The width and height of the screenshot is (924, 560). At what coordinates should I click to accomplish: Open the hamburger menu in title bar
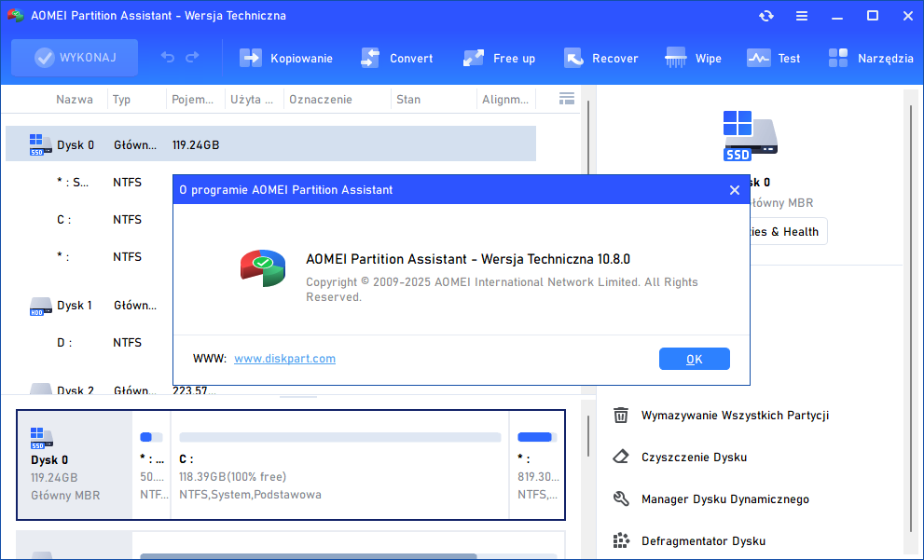(802, 16)
